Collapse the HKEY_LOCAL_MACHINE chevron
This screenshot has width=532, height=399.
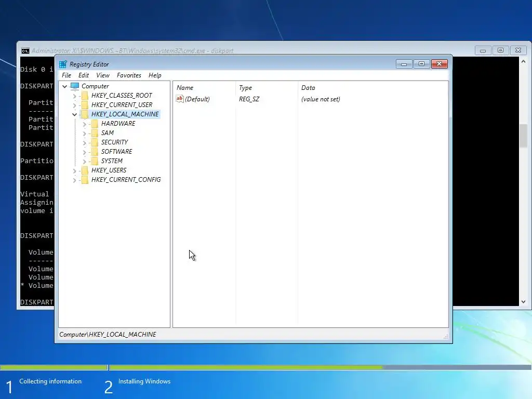(74, 115)
